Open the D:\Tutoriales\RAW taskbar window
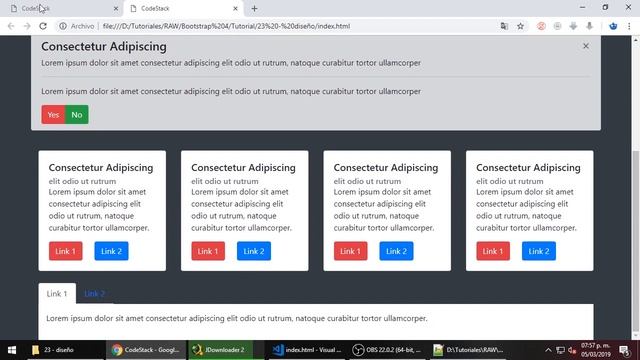Screen dimensions: 640x360 pos(469,350)
